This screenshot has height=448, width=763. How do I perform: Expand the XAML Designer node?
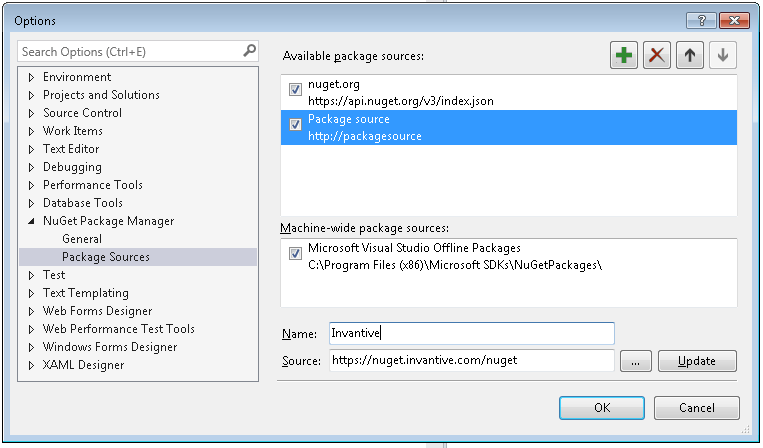pos(31,365)
